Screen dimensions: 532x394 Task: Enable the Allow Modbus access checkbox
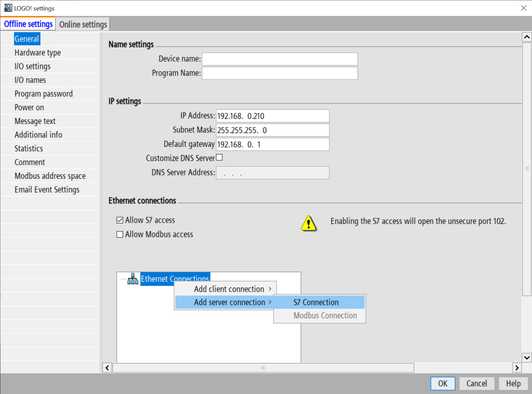pyautogui.click(x=120, y=234)
